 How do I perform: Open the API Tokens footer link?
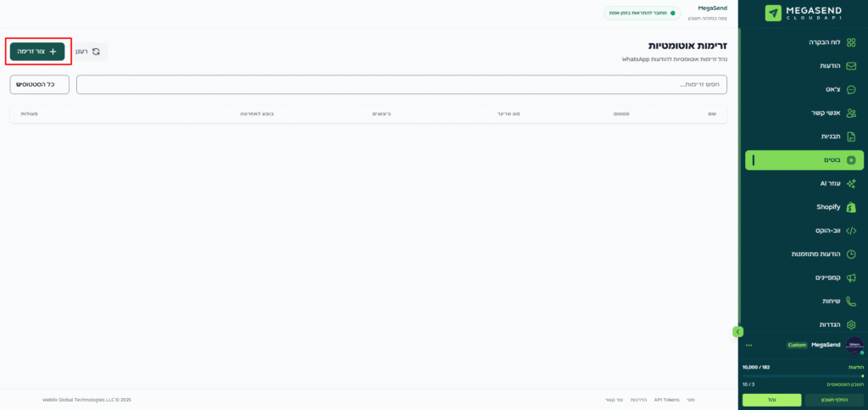pos(666,400)
